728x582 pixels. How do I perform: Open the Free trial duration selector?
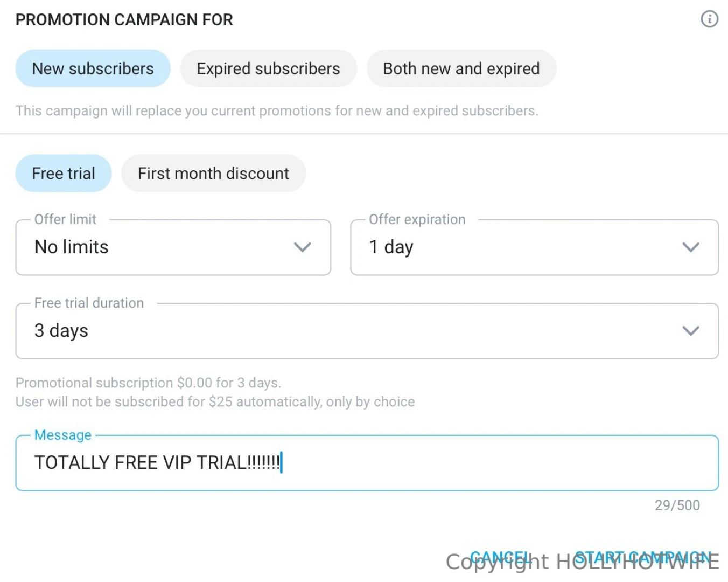pos(367,331)
